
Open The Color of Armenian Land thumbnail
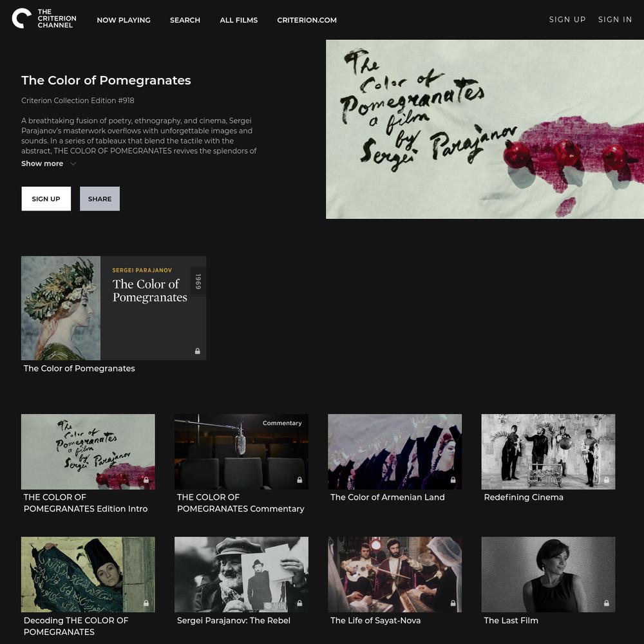[x=395, y=452]
